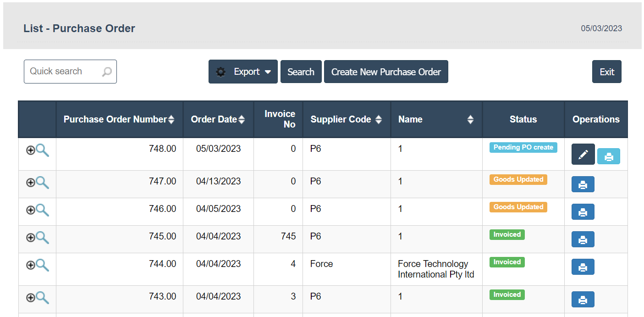Sort table by Name column
Viewport: 644px width, 317px height.
coord(470,120)
